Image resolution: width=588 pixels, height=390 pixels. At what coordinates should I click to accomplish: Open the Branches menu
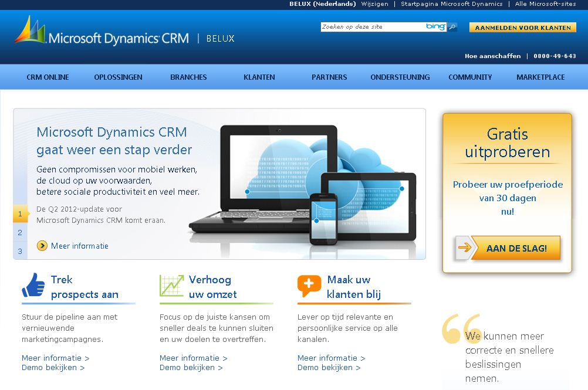tap(188, 77)
